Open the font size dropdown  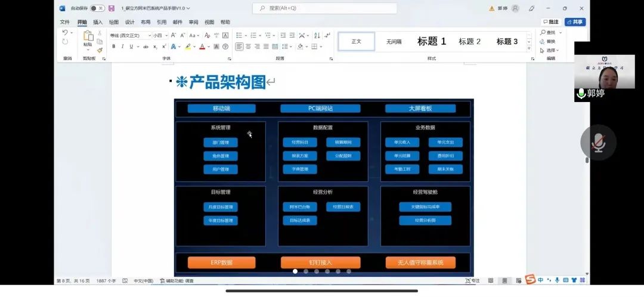pyautogui.click(x=167, y=36)
